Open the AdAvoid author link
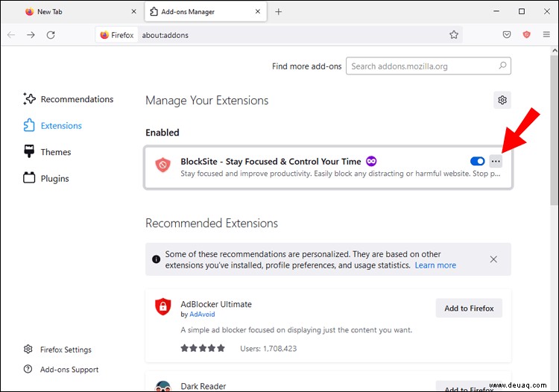 pos(202,314)
